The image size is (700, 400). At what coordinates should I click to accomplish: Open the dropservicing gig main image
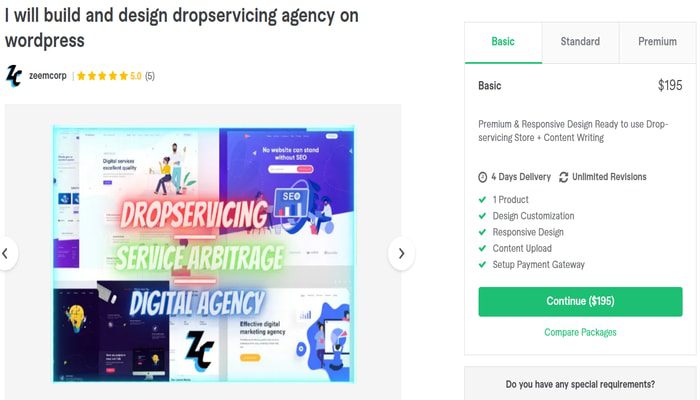click(x=204, y=254)
